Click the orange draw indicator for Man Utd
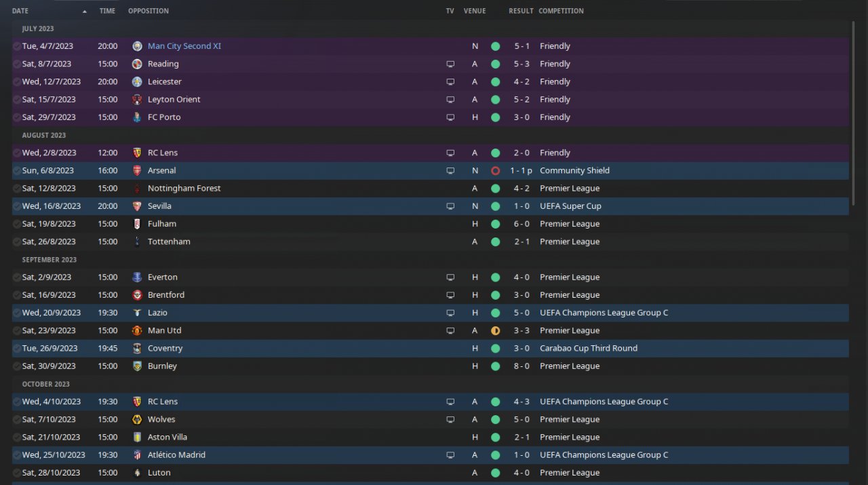868x485 pixels. [x=495, y=331]
